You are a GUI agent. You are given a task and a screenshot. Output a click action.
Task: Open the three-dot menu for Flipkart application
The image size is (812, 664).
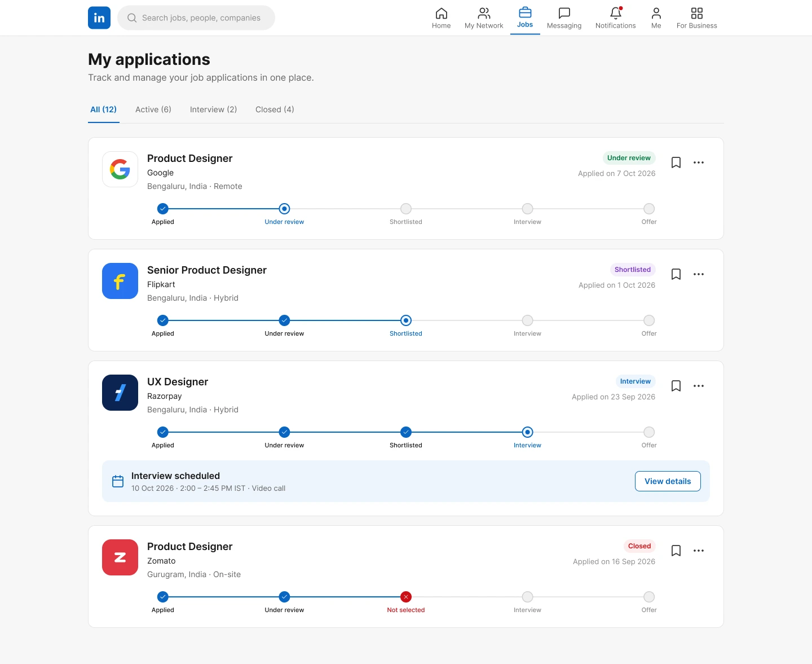(x=699, y=274)
